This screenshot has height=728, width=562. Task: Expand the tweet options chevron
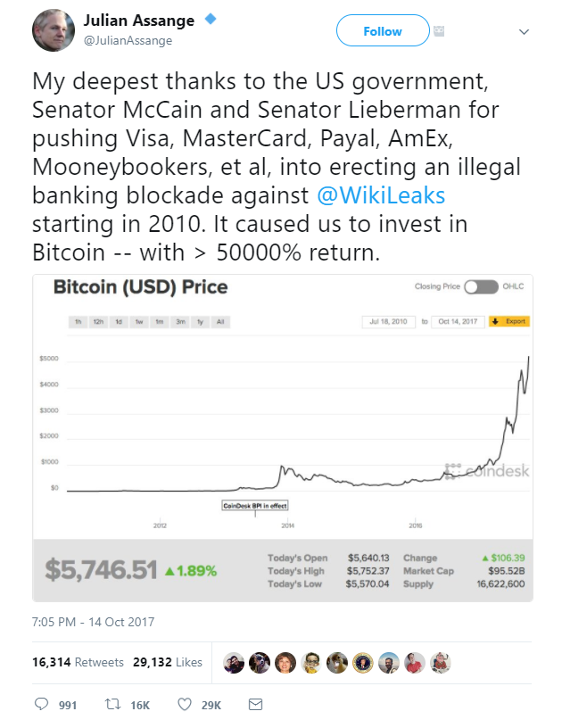point(523,31)
